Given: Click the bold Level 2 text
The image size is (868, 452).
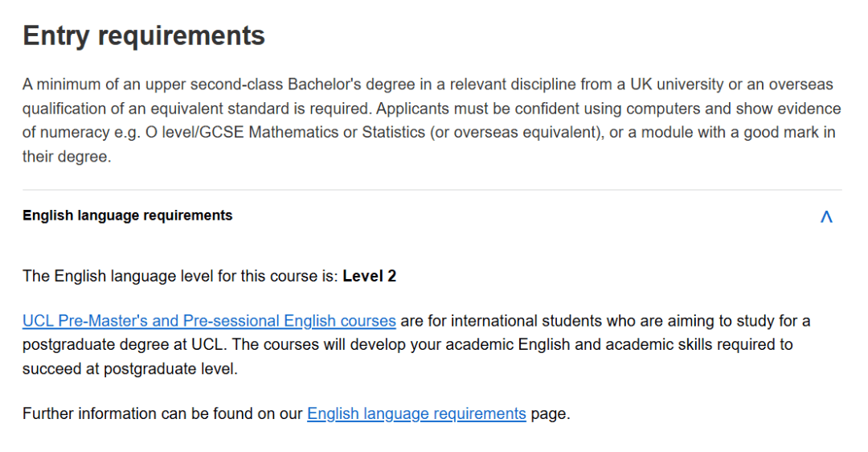Looking at the screenshot, I should [370, 277].
